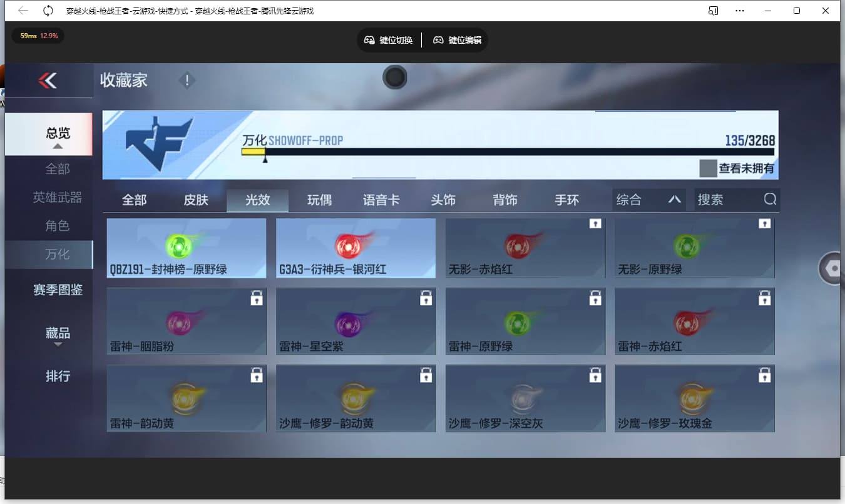Image resolution: width=845 pixels, height=504 pixels.
Task: Collapse the sidebar with the double-arrow icon
Action: click(x=49, y=81)
